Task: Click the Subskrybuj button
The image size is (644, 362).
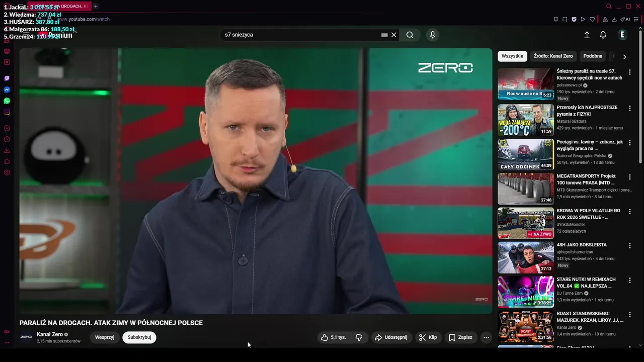Action: [x=139, y=337]
